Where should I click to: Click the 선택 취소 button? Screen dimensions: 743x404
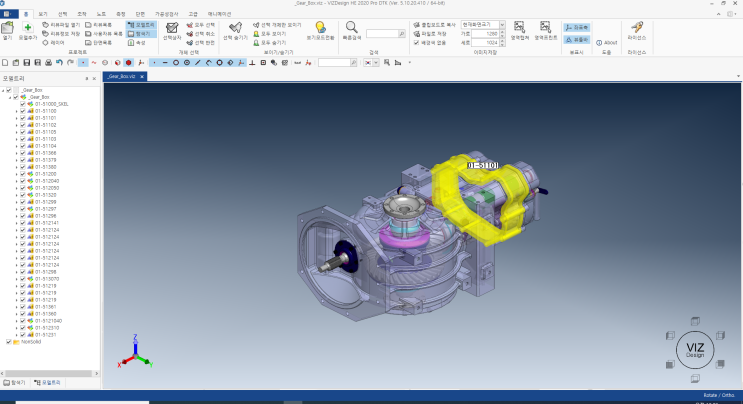pyautogui.click(x=201, y=34)
